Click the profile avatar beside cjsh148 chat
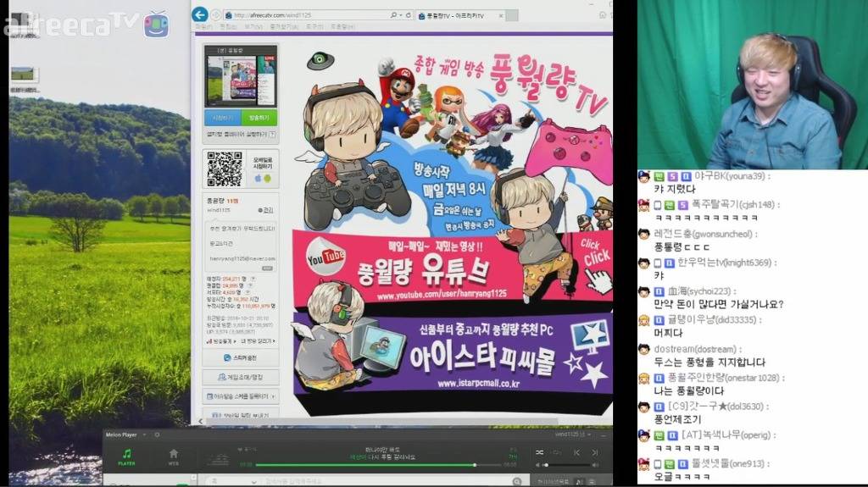 (x=644, y=205)
